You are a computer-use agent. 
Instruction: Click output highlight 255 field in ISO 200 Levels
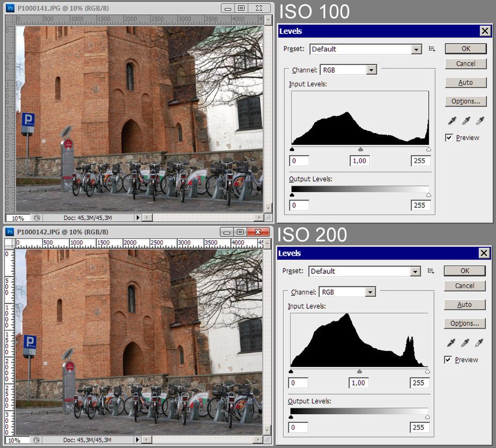tap(419, 428)
